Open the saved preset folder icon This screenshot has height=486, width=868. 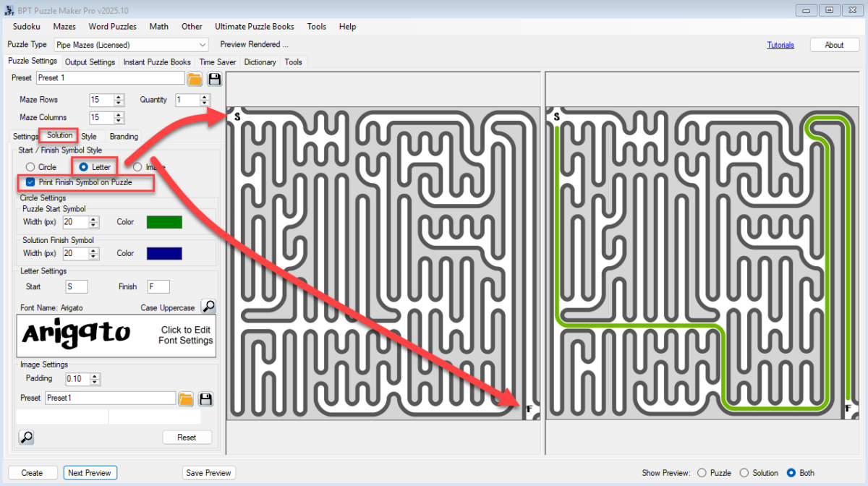tap(194, 79)
